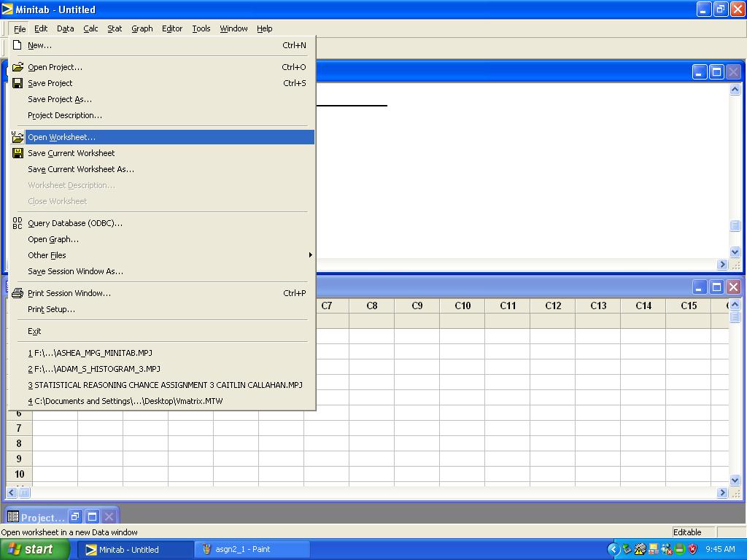Open the Stat menu
747x560 pixels.
coord(115,28)
